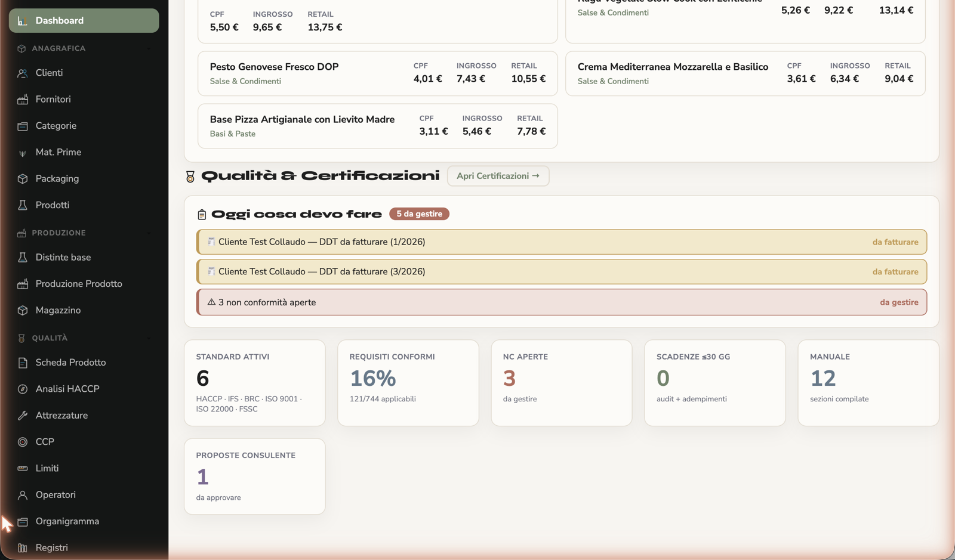Click the 5 da gestire badge
The height and width of the screenshot is (560, 955).
(419, 214)
